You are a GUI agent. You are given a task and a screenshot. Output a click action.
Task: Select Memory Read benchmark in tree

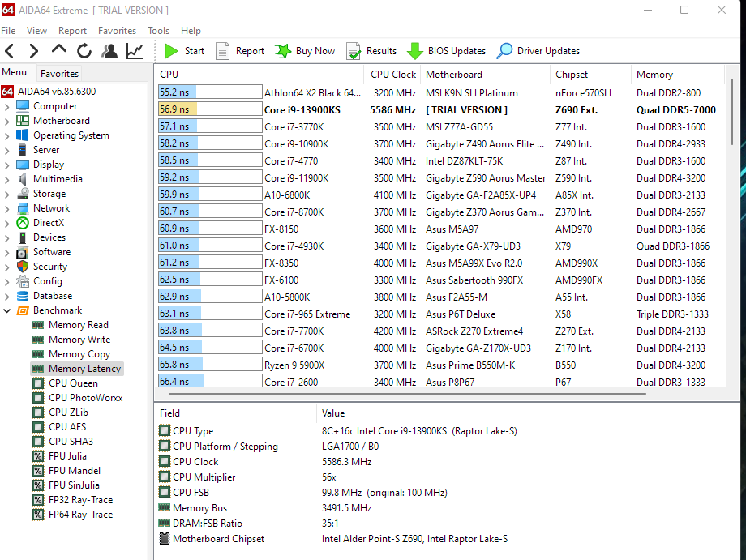[x=78, y=325]
